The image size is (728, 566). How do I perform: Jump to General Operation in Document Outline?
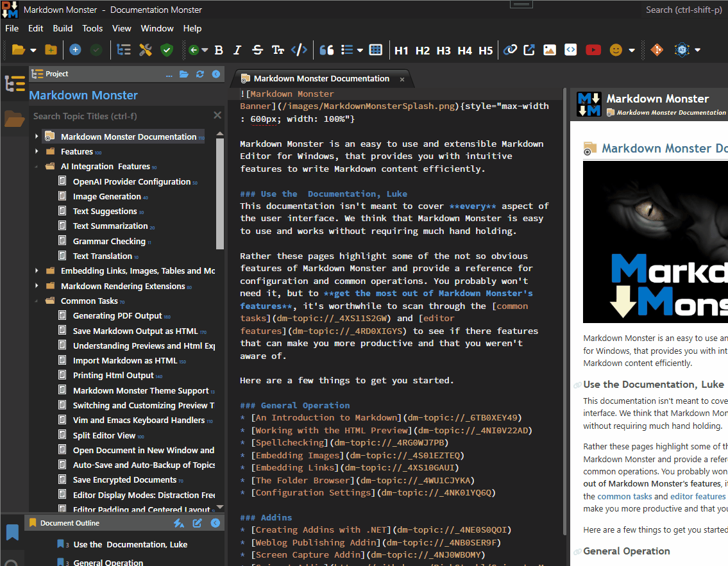pos(108,562)
